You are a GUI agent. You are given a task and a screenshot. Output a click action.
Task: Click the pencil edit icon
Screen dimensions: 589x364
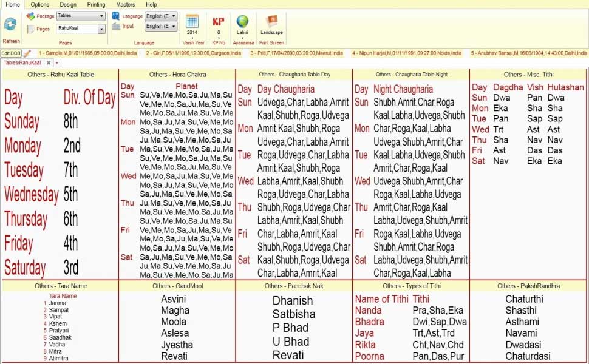pos(27,53)
